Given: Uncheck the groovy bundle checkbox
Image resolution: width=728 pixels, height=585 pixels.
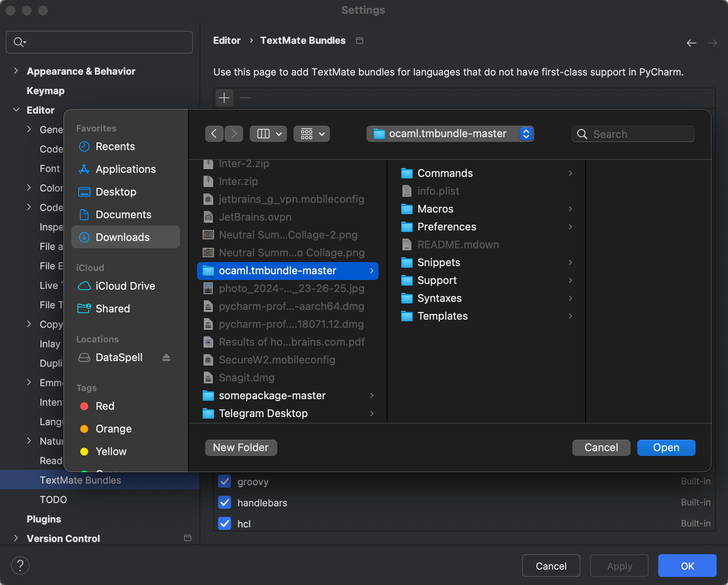Looking at the screenshot, I should point(225,482).
